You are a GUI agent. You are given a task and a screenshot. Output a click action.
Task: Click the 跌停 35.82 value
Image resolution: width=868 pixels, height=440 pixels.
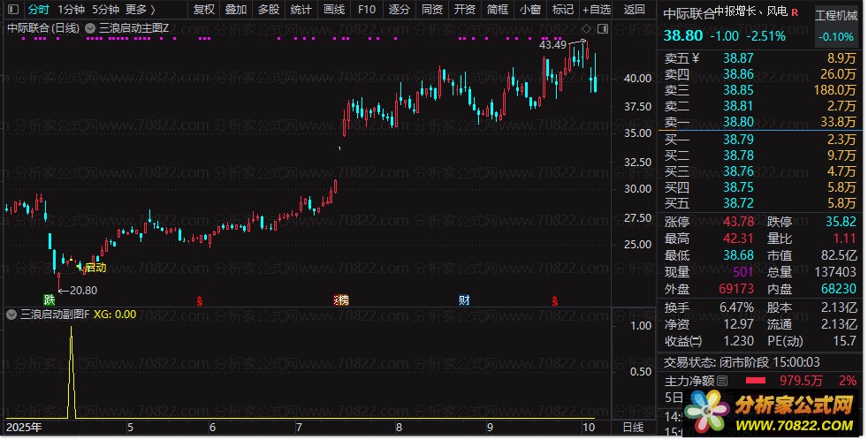[x=841, y=222]
